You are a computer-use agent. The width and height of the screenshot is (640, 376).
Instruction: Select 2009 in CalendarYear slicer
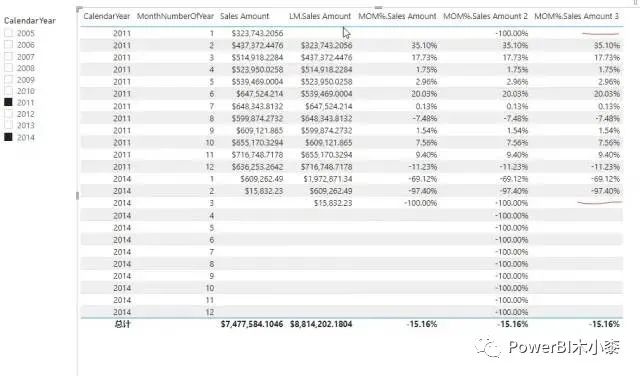9,80
